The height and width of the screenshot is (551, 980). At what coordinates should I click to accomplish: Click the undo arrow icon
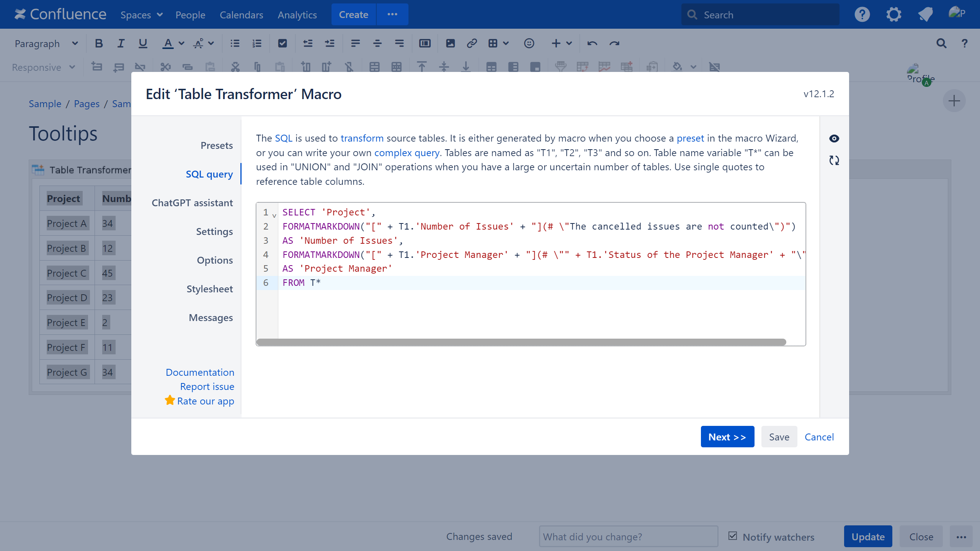[592, 44]
